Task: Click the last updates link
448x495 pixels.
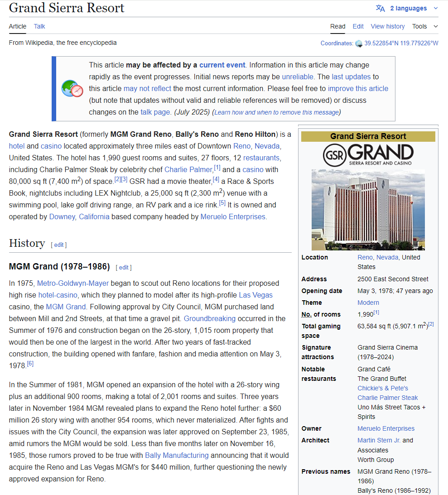Action: pyautogui.click(x=351, y=77)
